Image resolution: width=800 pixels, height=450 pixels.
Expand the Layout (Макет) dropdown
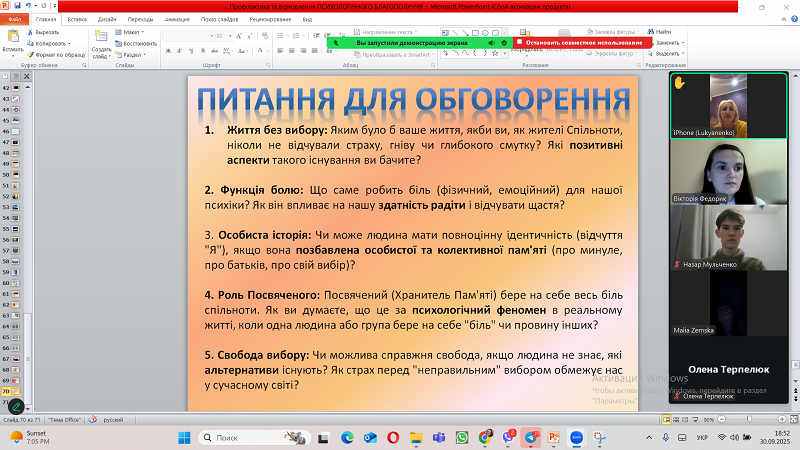[133, 32]
